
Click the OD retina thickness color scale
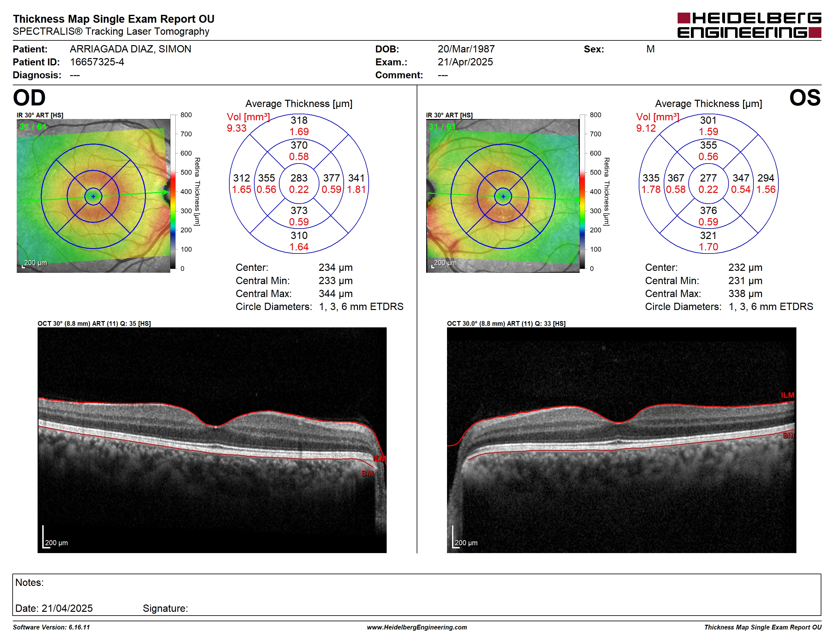click(173, 192)
